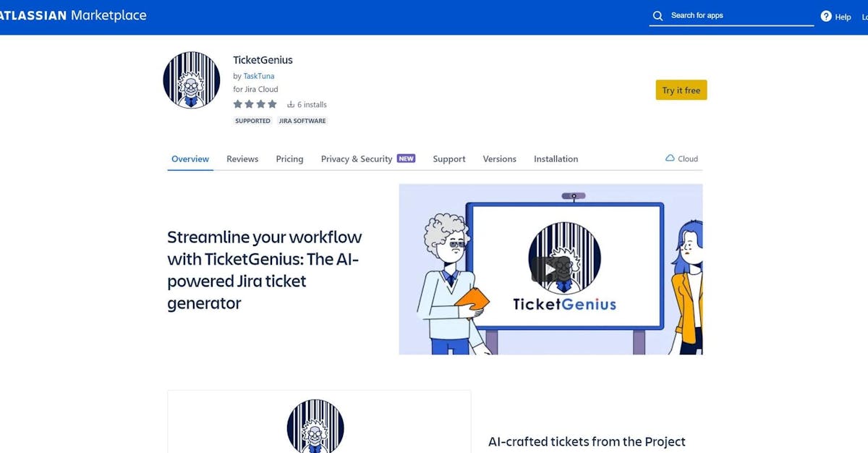Click the TicketGenius logo in the lower card
The image size is (868, 453).
pos(315,427)
